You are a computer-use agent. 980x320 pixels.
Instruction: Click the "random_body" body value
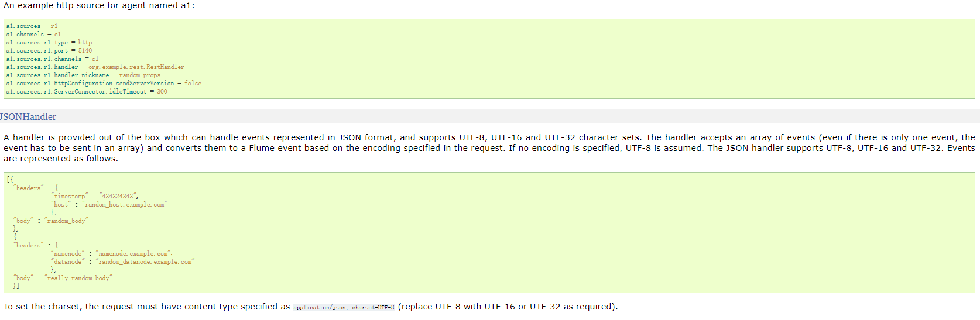coord(66,221)
